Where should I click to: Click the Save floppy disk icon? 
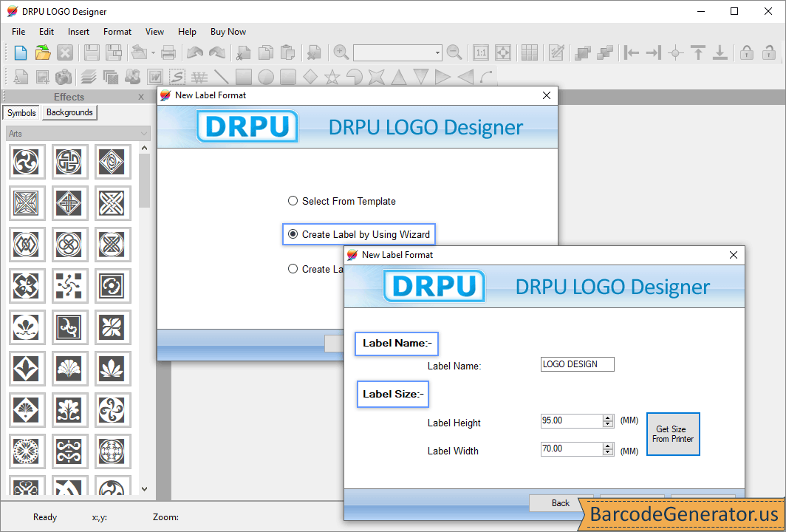[x=92, y=52]
